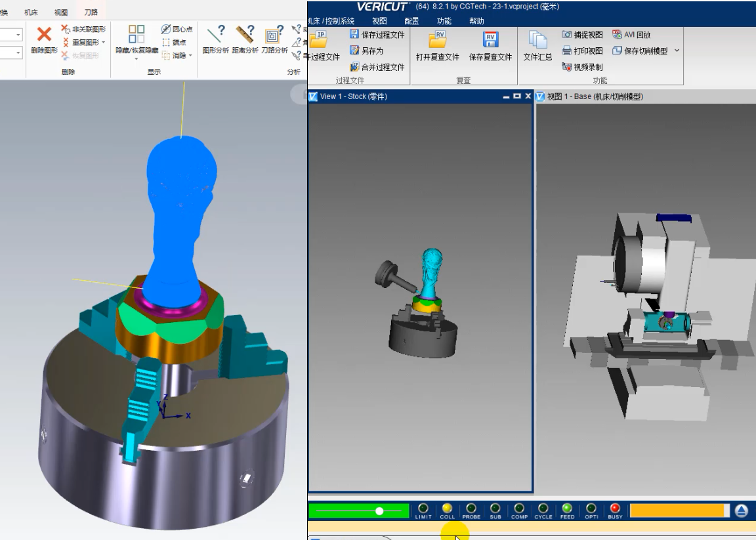Open the Vericut Help menu
This screenshot has width=756, height=540.
tap(476, 21)
